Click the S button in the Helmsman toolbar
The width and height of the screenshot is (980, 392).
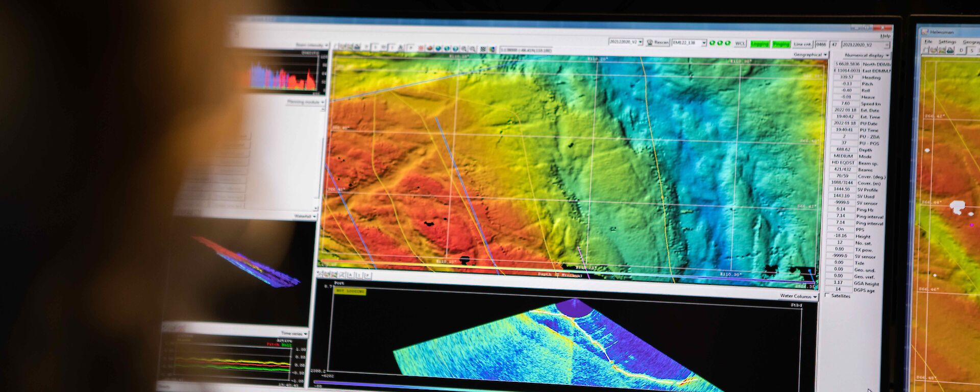click(972, 51)
